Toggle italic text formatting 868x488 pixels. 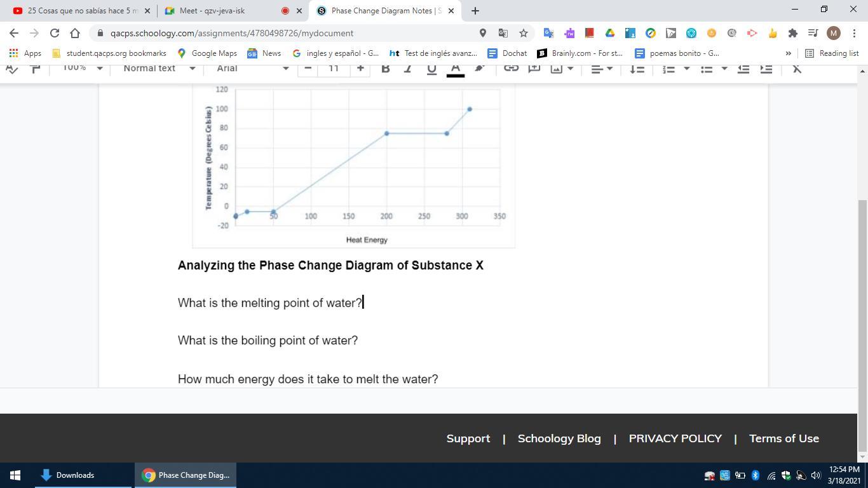click(408, 69)
